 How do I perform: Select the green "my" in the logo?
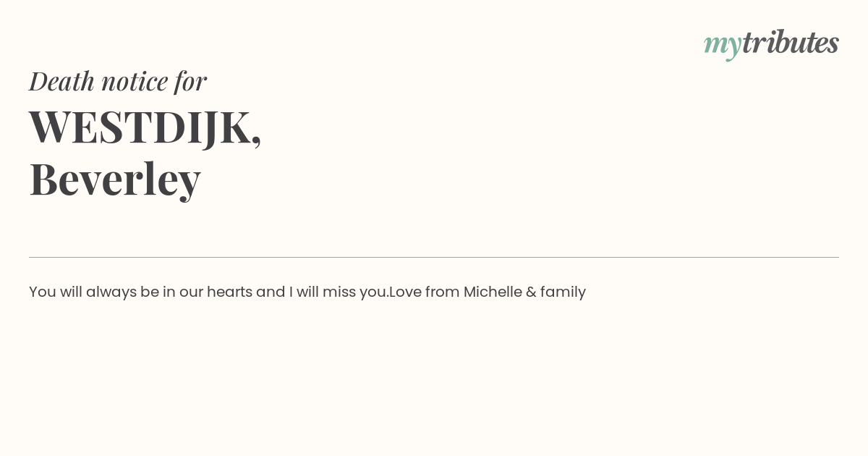tap(723, 46)
